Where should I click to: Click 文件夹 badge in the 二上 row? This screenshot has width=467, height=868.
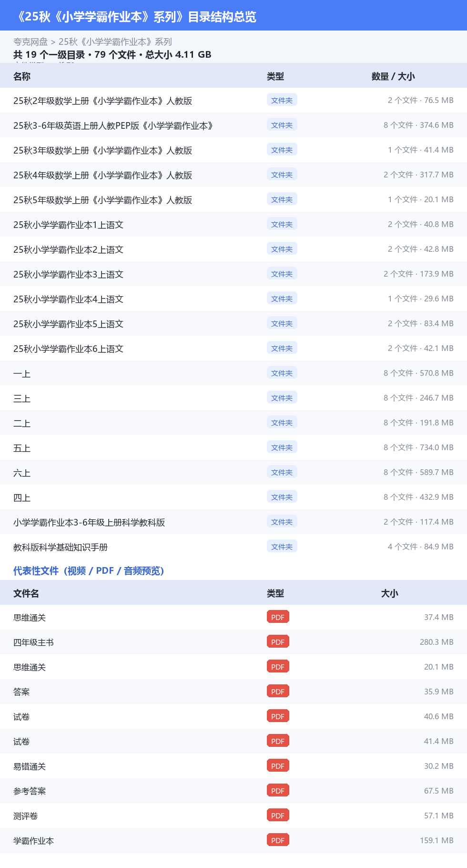pyautogui.click(x=282, y=423)
